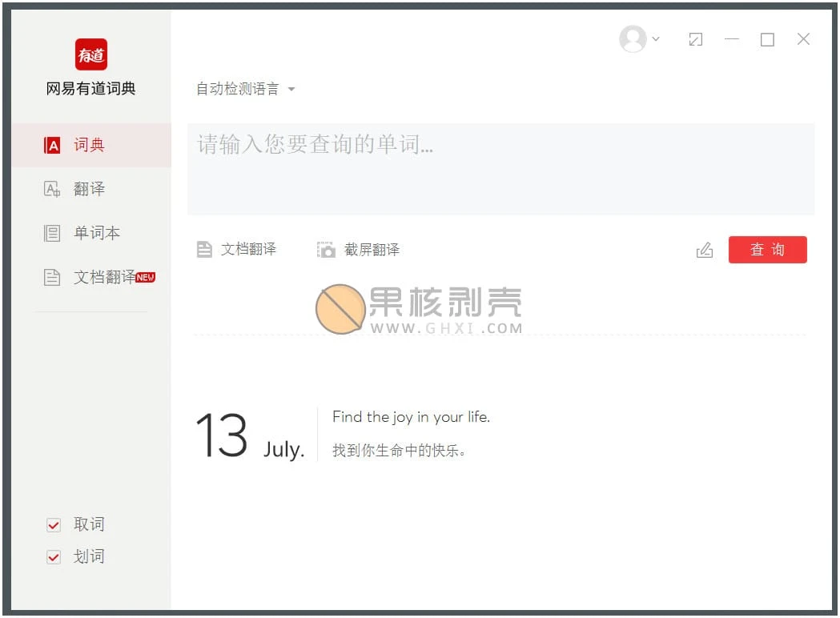
Task: Click the Youdao 有道 logo
Action: coord(89,54)
